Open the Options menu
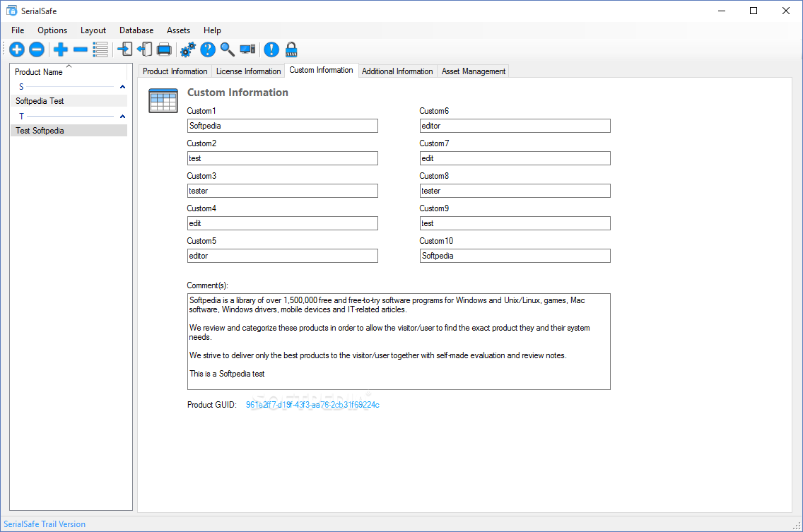This screenshot has height=532, width=803. pyautogui.click(x=52, y=30)
